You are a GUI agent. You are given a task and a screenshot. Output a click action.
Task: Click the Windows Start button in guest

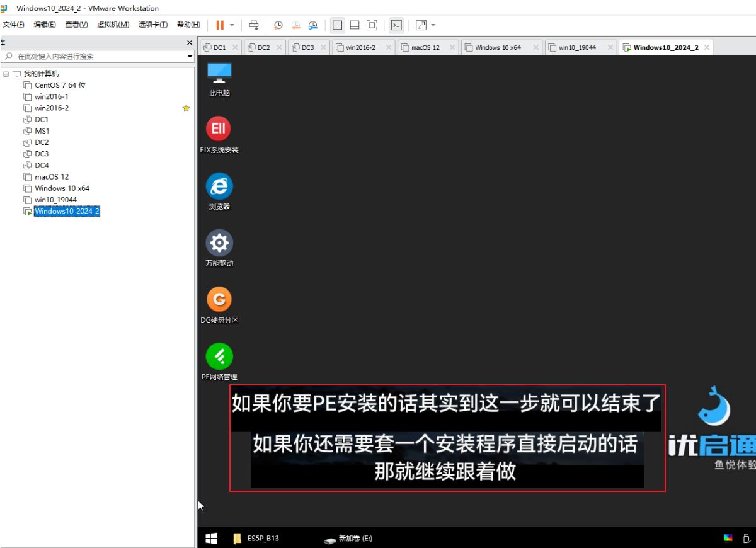(x=212, y=539)
